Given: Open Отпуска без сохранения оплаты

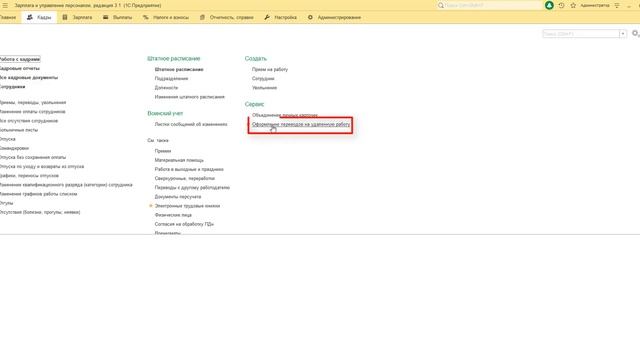Looking at the screenshot, I should tap(33, 157).
